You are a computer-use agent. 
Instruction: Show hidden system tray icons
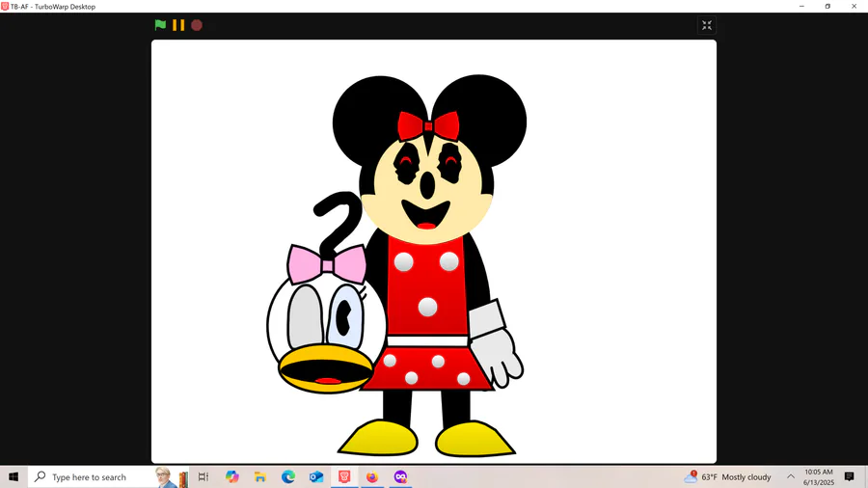[791, 476]
